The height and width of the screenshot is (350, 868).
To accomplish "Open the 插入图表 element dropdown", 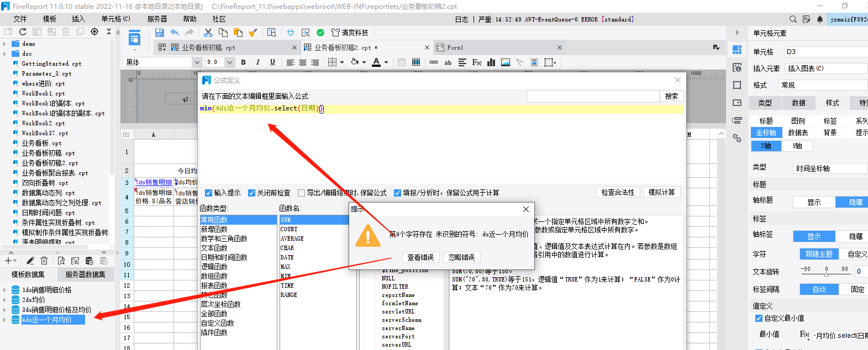I will coord(826,68).
